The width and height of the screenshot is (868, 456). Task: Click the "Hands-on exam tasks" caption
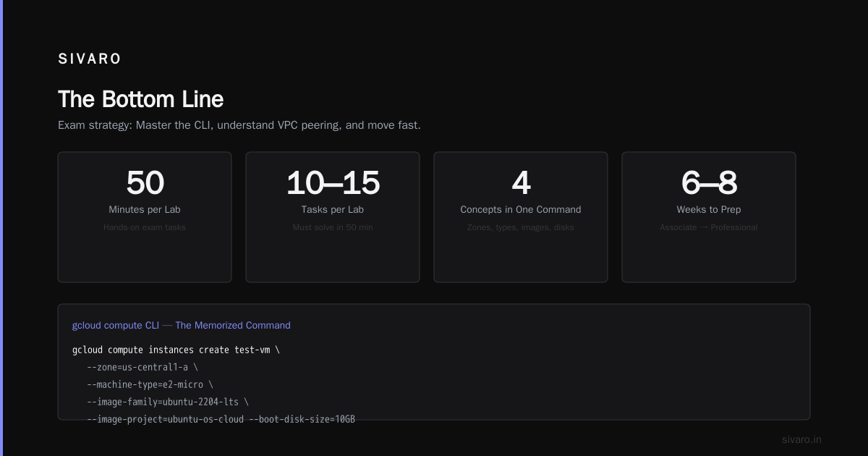pyautogui.click(x=145, y=227)
